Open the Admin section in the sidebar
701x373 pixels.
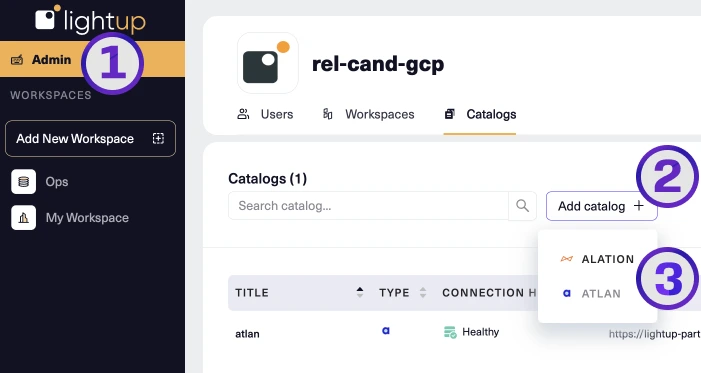(92, 59)
